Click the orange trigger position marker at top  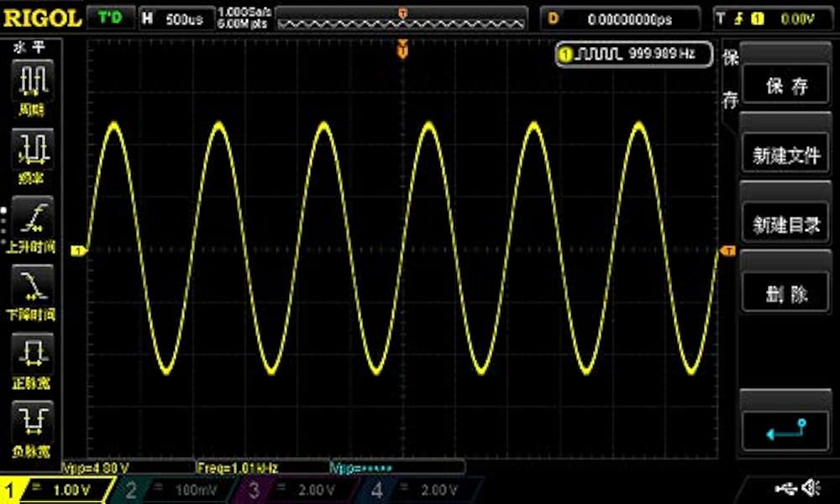click(402, 50)
